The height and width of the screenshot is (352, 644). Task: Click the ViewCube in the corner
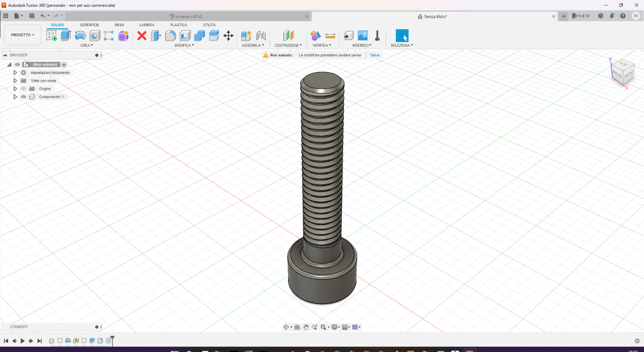coord(623,72)
